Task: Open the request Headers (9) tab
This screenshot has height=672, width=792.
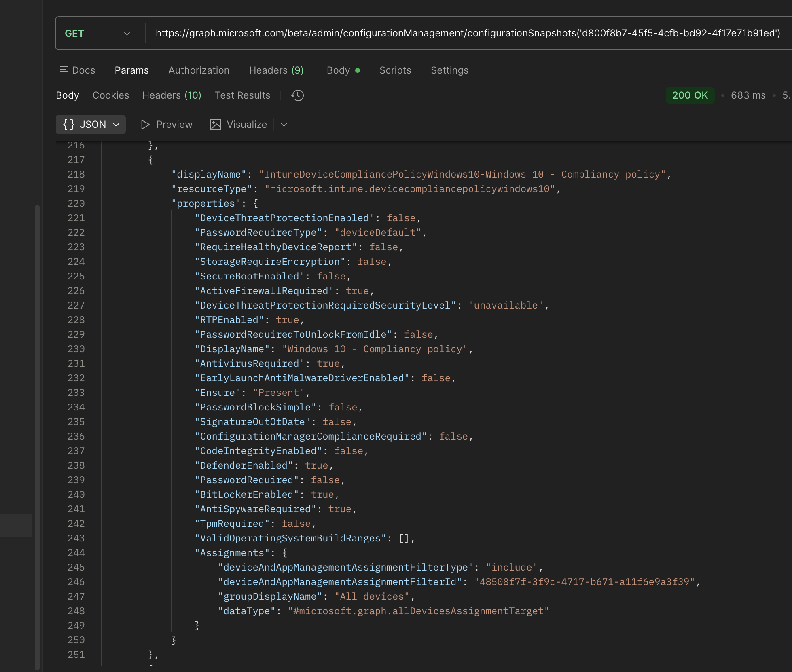Action: point(276,70)
